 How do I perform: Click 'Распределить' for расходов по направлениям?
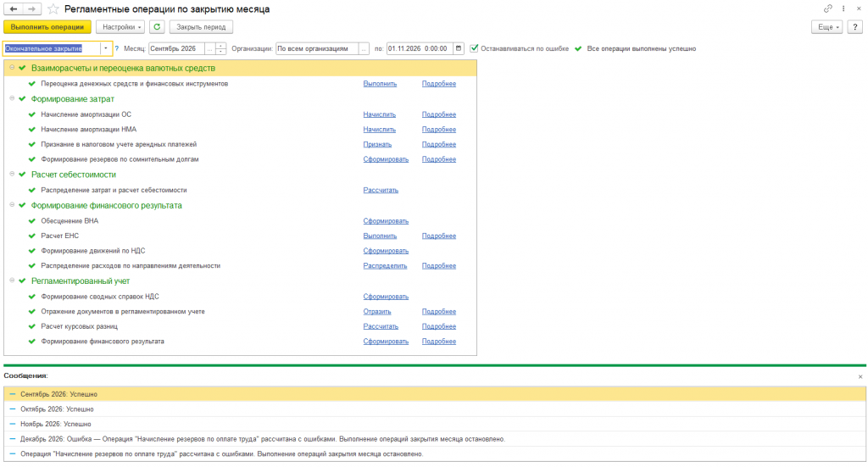point(385,265)
